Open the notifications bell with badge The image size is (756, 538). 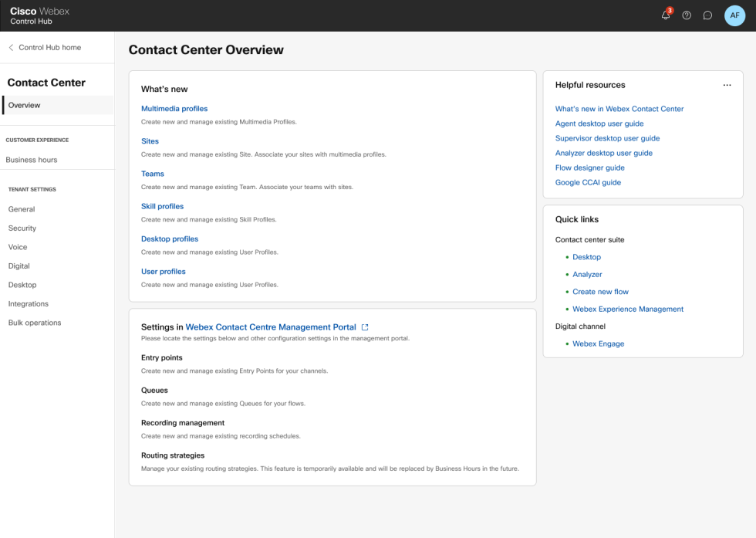click(x=665, y=15)
